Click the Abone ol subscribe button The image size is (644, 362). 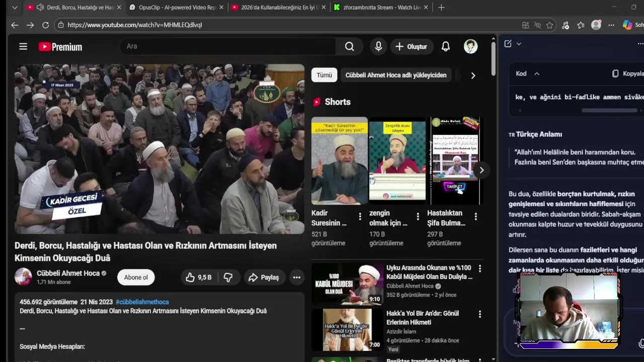click(136, 278)
